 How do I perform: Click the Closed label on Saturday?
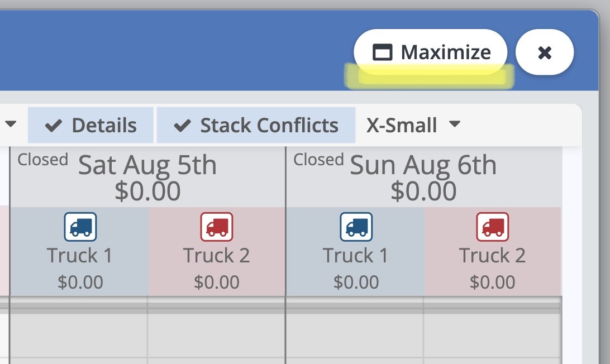pos(42,160)
